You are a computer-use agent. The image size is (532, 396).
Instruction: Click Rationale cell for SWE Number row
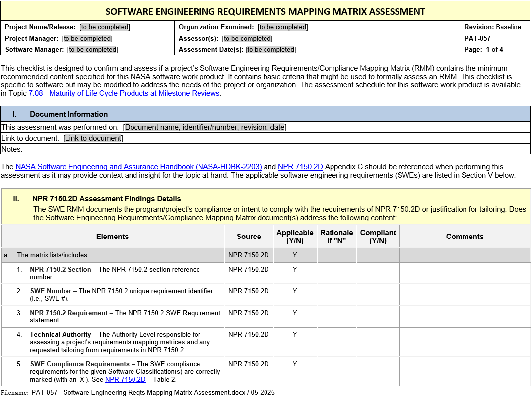pyautogui.click(x=336, y=295)
